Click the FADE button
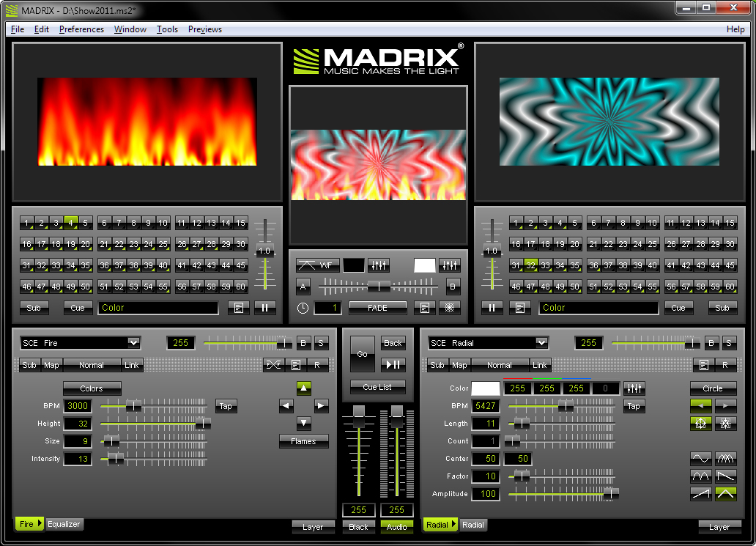 (x=377, y=308)
